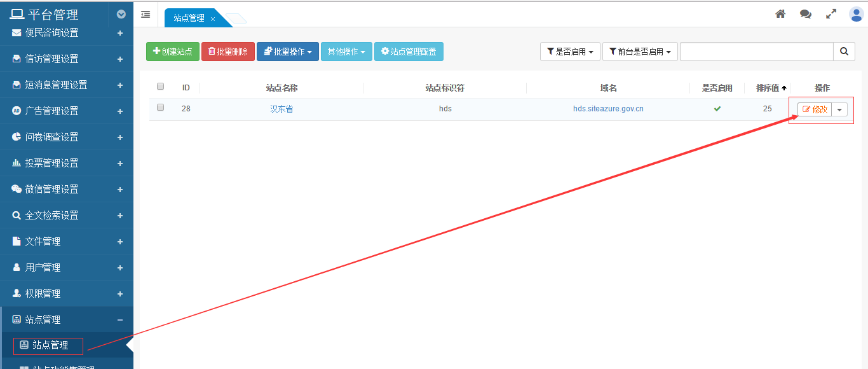Toggle the select-all checkbox in table header
This screenshot has height=369, width=868.
(160, 87)
